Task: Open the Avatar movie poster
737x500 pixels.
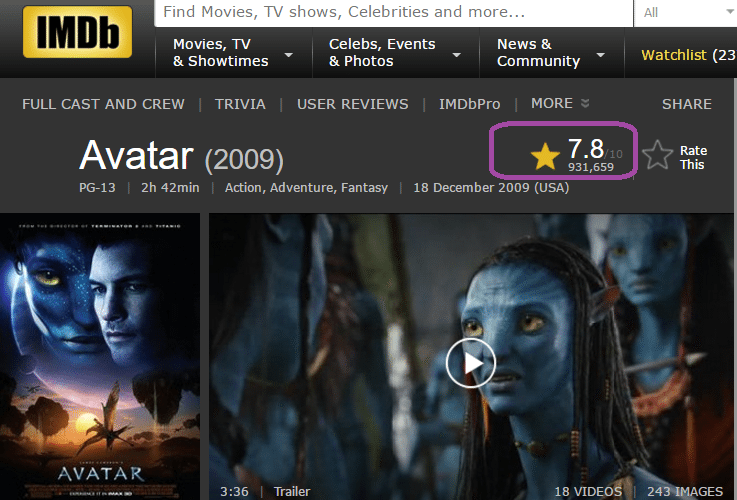Action: point(100,356)
